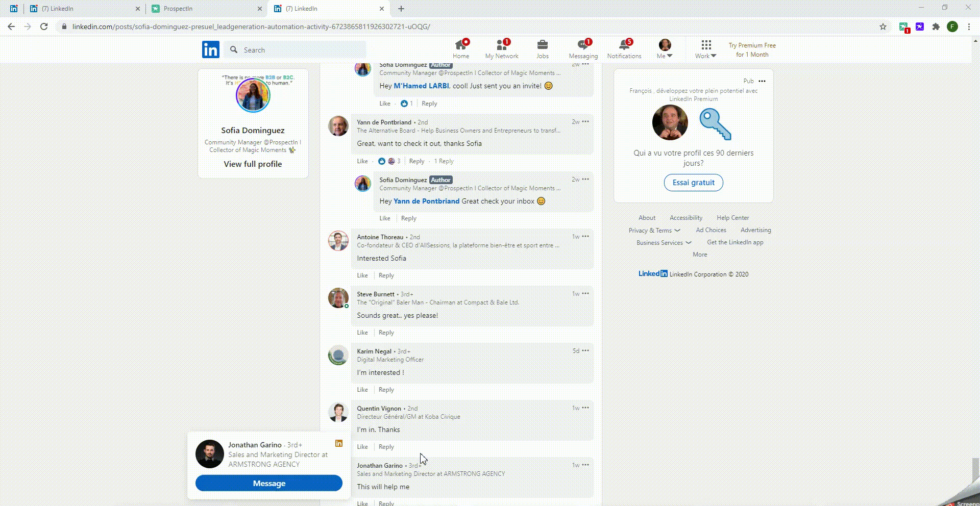Open the M'Hamed LARBI mention link

421,86
